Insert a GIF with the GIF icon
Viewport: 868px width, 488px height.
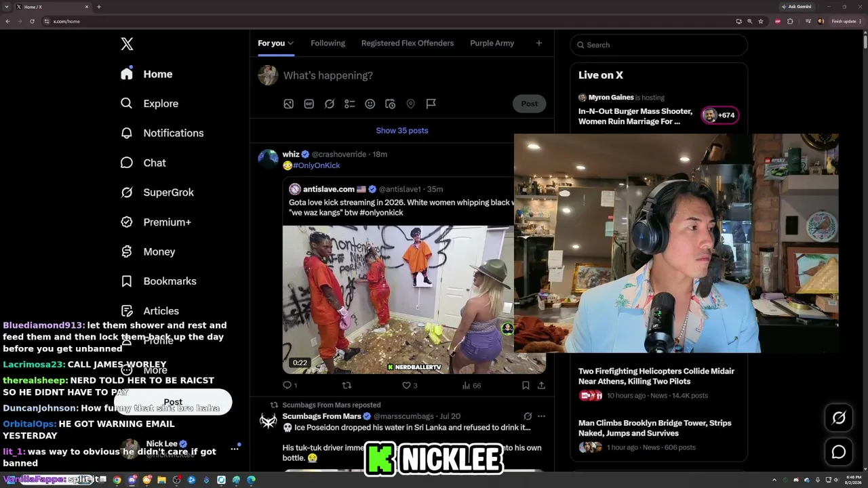pyautogui.click(x=309, y=104)
